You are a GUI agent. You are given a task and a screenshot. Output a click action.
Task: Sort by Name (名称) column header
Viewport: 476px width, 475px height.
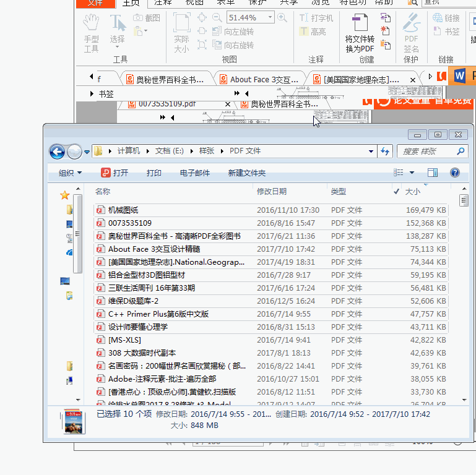click(x=103, y=191)
